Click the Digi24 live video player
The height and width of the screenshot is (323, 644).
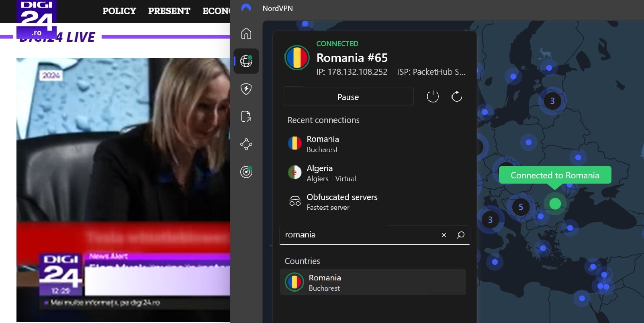pos(123,190)
